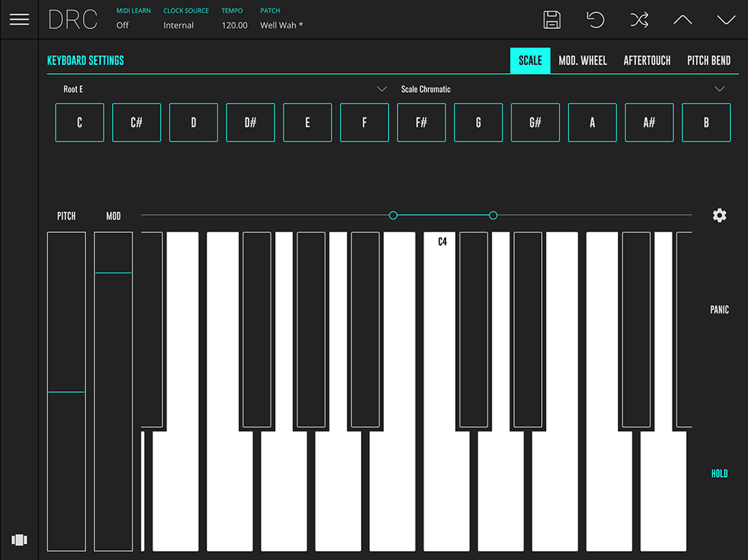Screen dimensions: 748x560
Task: Enable HOLD mode
Action: (x=719, y=473)
